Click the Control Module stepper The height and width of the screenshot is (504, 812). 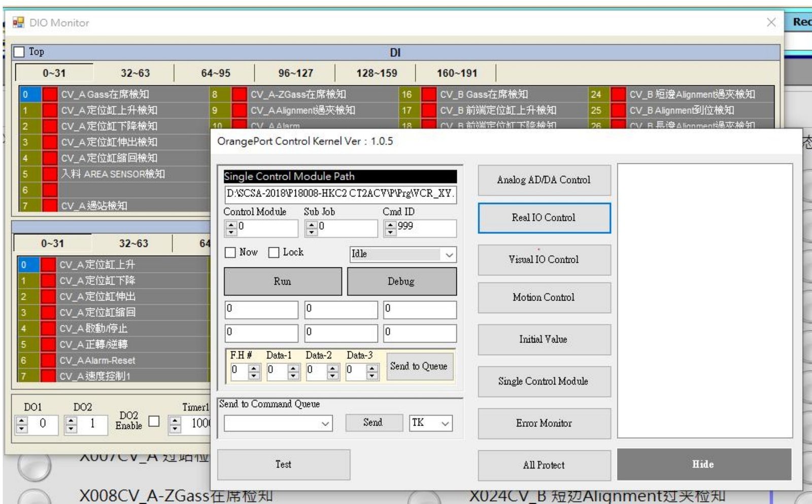(231, 228)
